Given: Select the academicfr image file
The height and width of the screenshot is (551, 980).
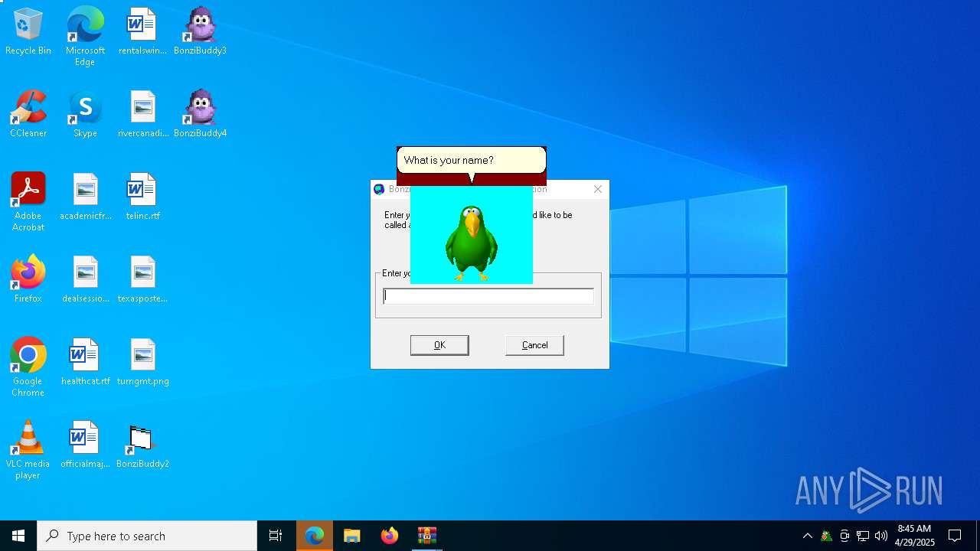Looking at the screenshot, I should 85,197.
